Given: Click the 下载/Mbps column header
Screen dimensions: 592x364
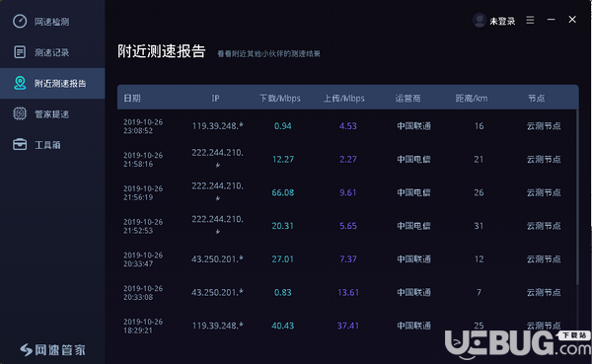Looking at the screenshot, I should tap(280, 99).
